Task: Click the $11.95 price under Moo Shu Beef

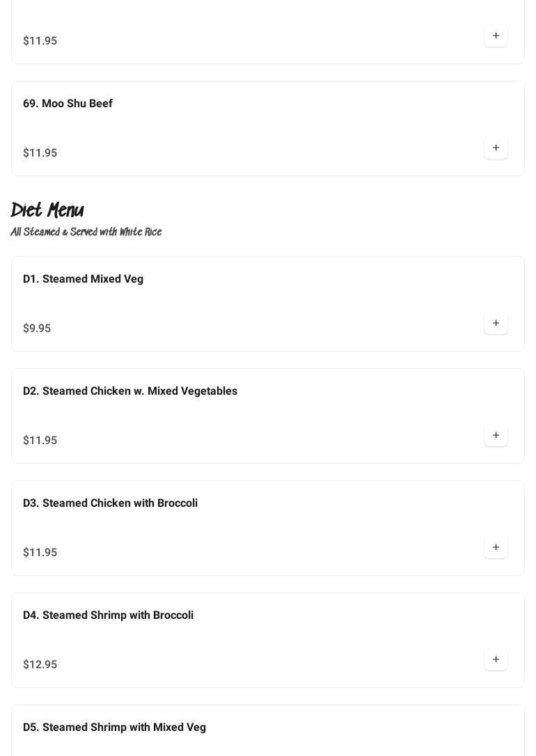Action: click(x=40, y=153)
